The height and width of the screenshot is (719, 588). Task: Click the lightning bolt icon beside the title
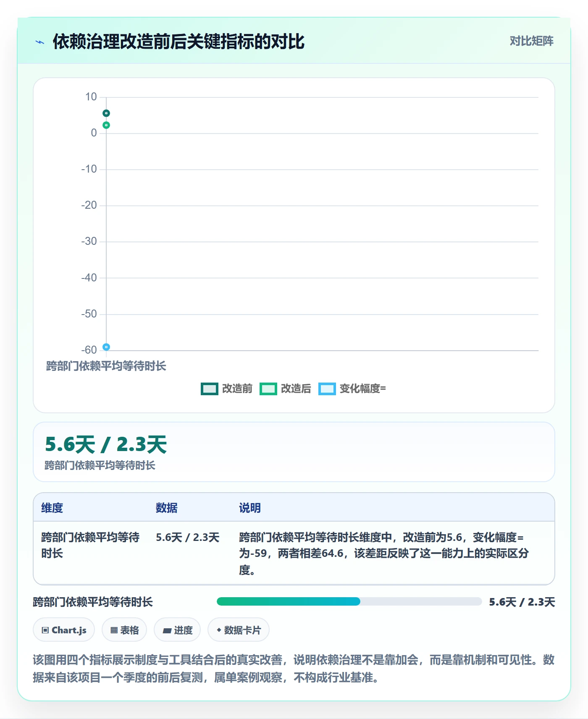click(x=40, y=42)
